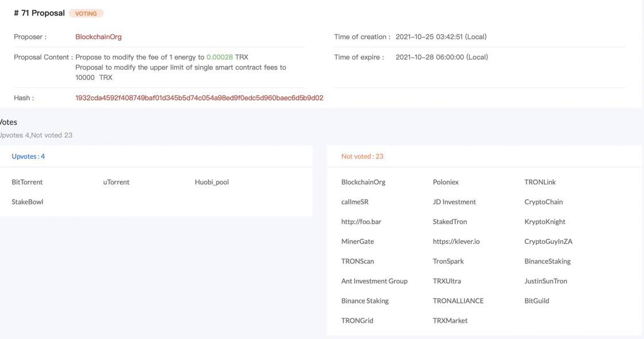
Task: Click the VOTING status badge
Action: click(86, 14)
